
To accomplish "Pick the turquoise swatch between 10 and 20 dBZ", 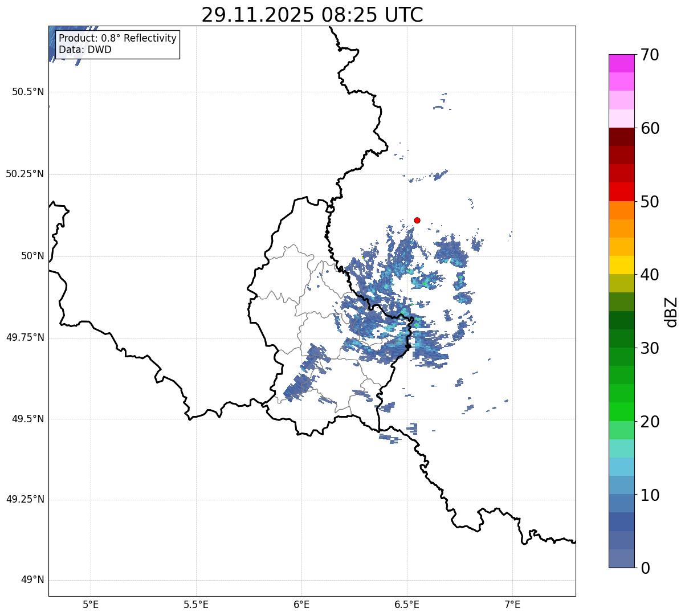I will pyautogui.click(x=621, y=448).
